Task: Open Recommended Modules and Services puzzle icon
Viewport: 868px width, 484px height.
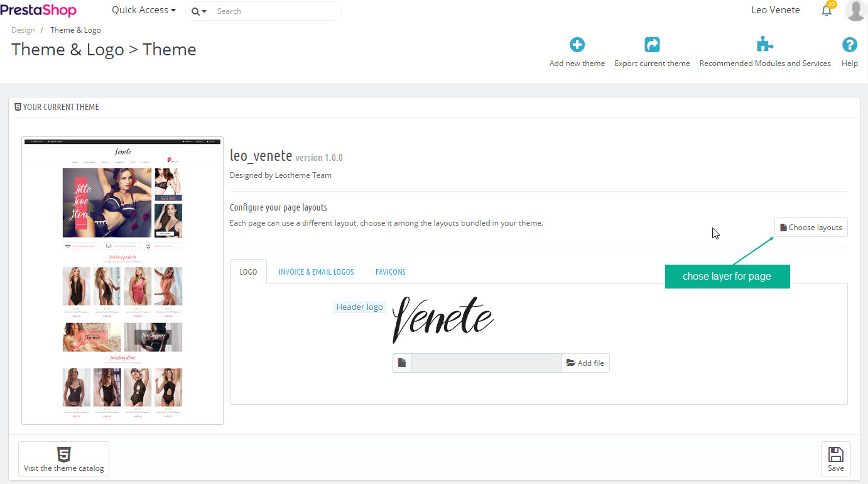Action: [764, 45]
